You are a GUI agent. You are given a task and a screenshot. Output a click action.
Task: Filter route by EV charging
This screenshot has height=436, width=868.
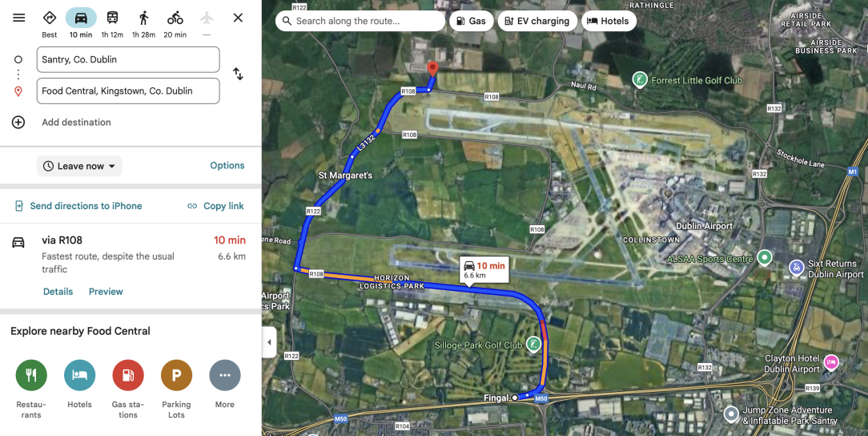point(537,21)
